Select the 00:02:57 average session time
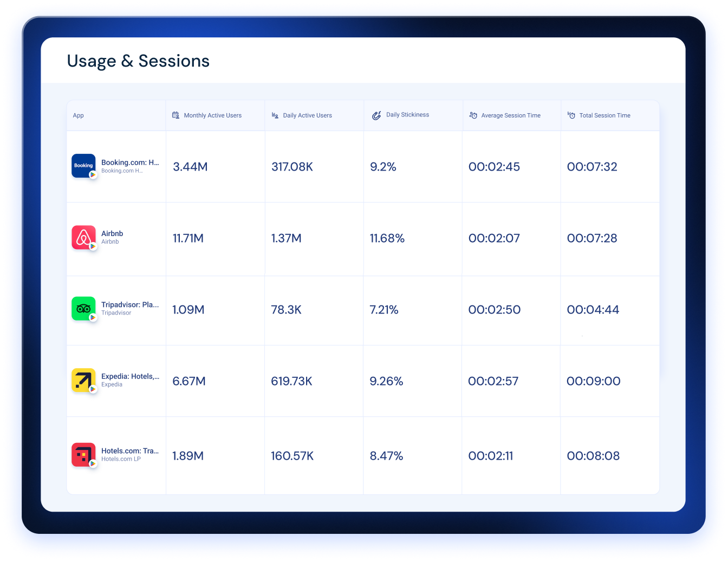 [493, 381]
